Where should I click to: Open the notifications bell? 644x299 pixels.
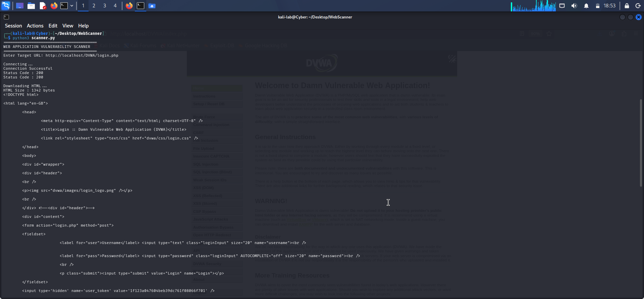[x=586, y=6]
